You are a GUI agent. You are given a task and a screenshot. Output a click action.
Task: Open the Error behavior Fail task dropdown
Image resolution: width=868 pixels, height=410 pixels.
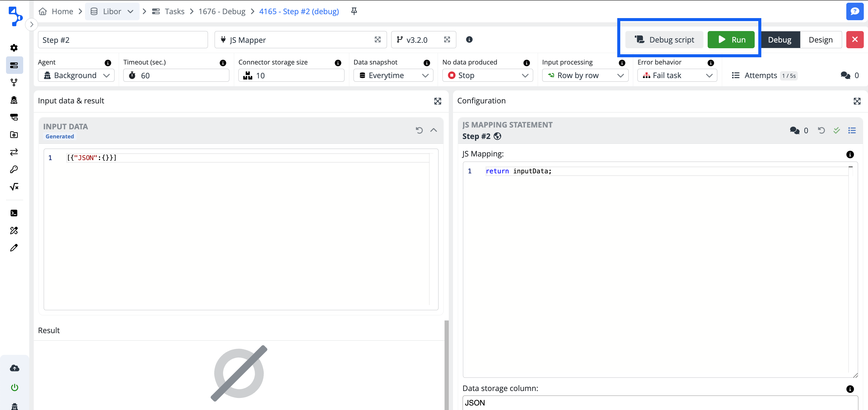[x=677, y=76]
